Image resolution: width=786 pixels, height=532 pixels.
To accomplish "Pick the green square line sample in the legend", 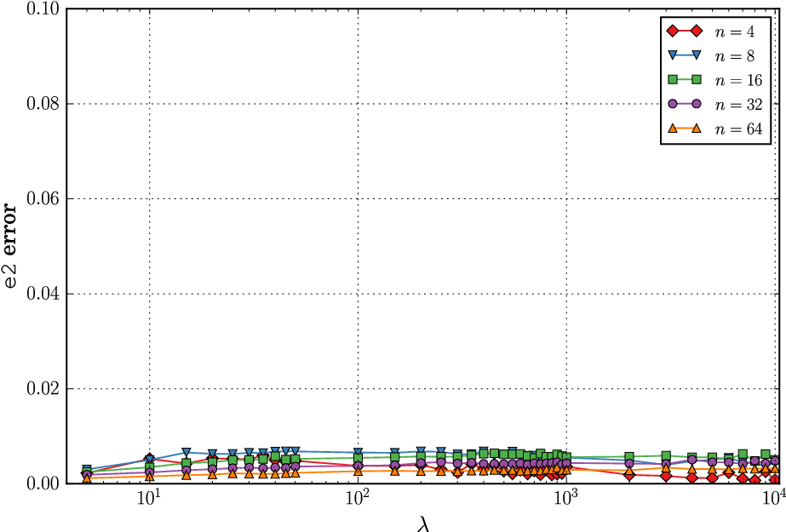I will pyautogui.click(x=685, y=79).
